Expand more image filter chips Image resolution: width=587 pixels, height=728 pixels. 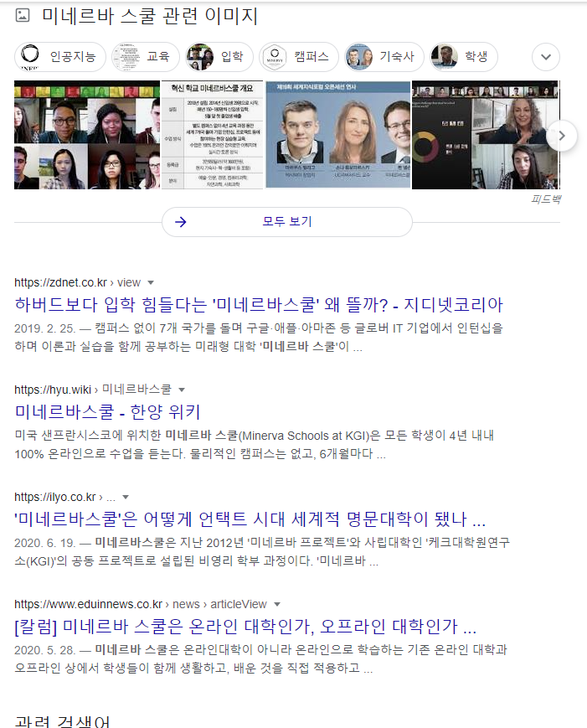(546, 57)
